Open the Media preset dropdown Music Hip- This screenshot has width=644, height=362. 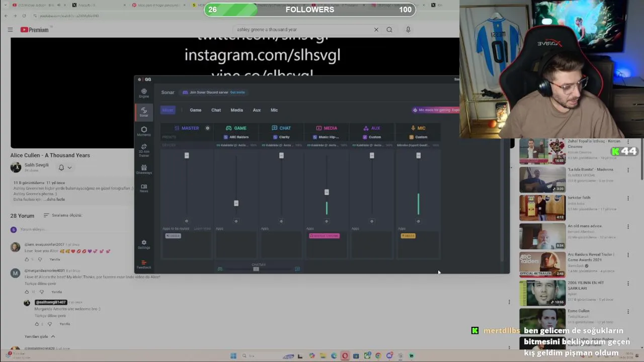[x=327, y=137]
